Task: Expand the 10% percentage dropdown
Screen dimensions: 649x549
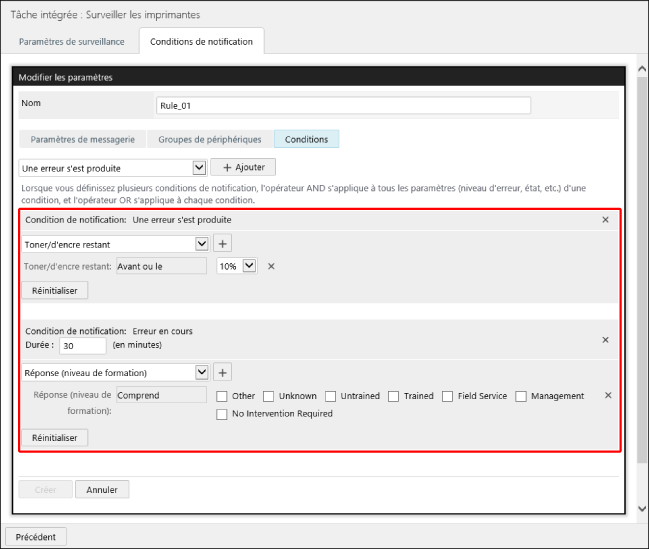Action: (x=237, y=266)
